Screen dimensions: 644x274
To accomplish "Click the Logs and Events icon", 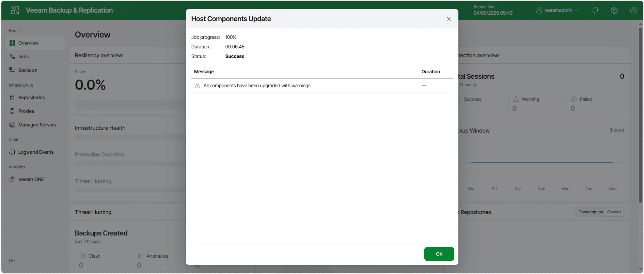I will [12, 152].
